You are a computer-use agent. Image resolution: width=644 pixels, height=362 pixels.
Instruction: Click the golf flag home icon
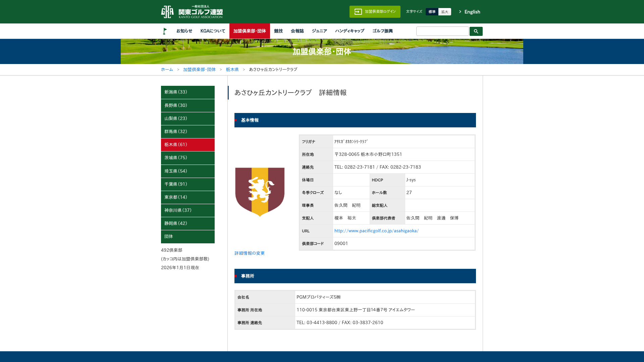[x=165, y=31]
